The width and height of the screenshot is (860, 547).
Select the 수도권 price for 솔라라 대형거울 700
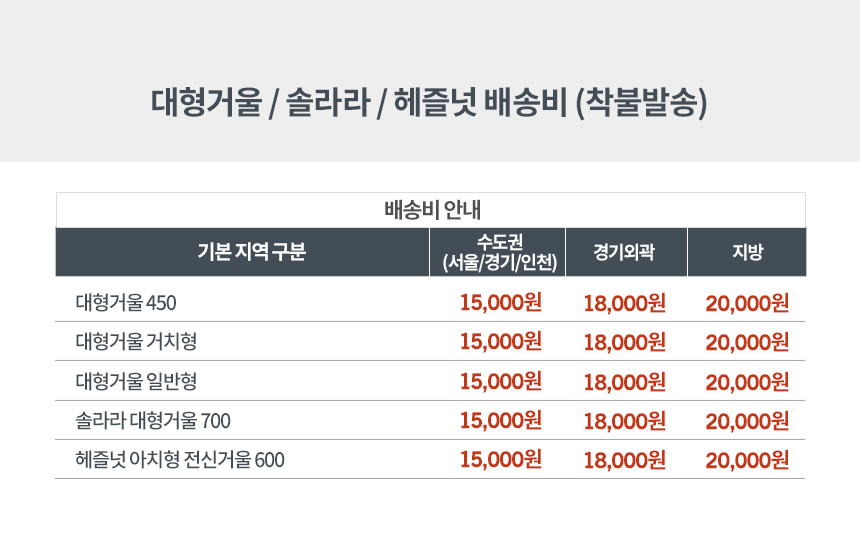coord(501,420)
